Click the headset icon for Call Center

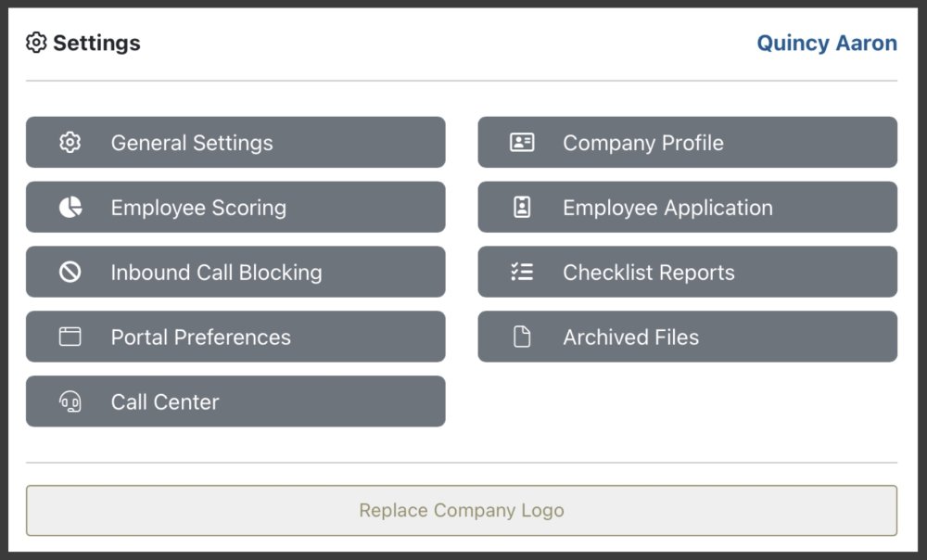[x=70, y=401]
